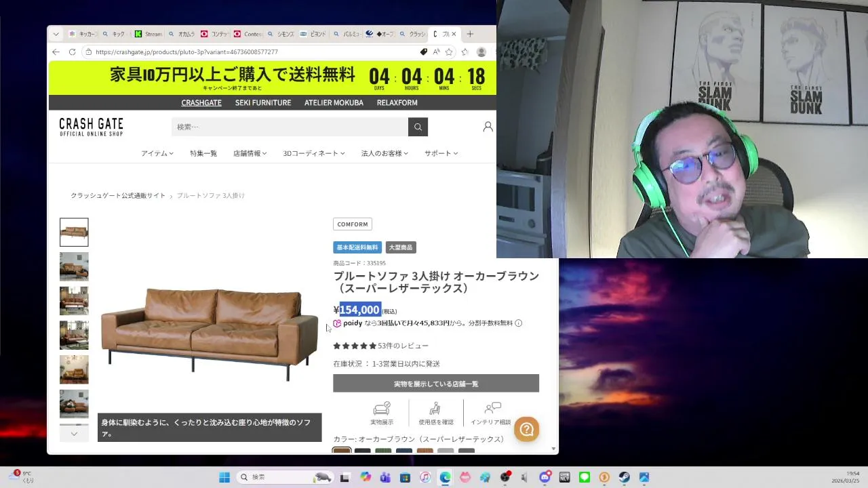Expand the 法人のお客様 menu

pyautogui.click(x=384, y=153)
